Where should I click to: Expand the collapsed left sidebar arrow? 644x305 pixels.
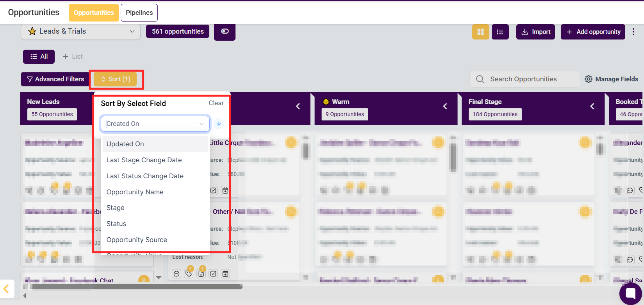7,289
